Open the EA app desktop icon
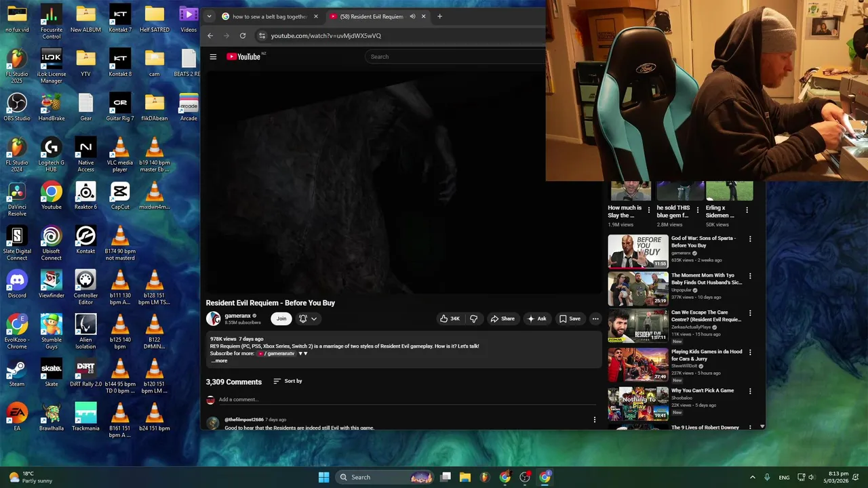Screen dimensions: 868x488 pos(17,418)
